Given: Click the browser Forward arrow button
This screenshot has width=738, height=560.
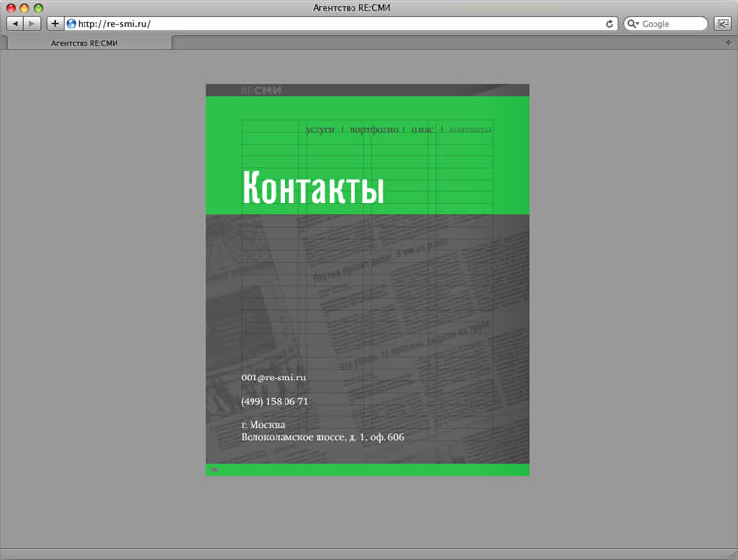Looking at the screenshot, I should (x=32, y=23).
